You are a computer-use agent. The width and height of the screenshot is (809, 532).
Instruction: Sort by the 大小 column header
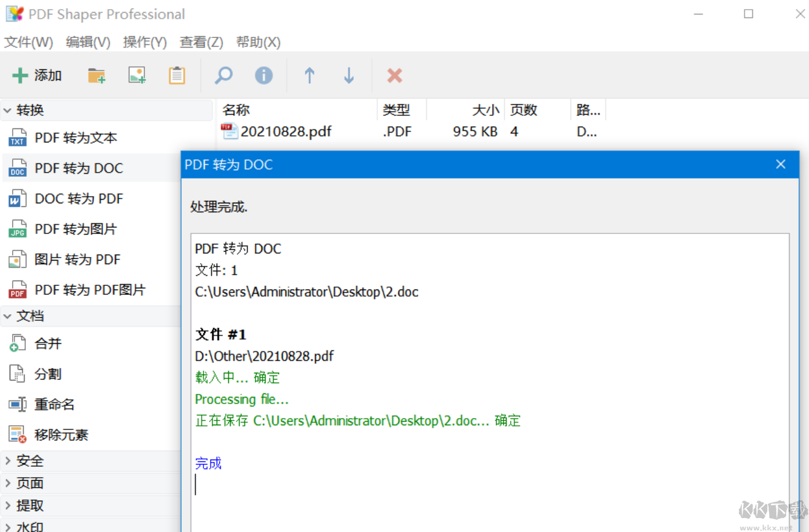point(465,110)
